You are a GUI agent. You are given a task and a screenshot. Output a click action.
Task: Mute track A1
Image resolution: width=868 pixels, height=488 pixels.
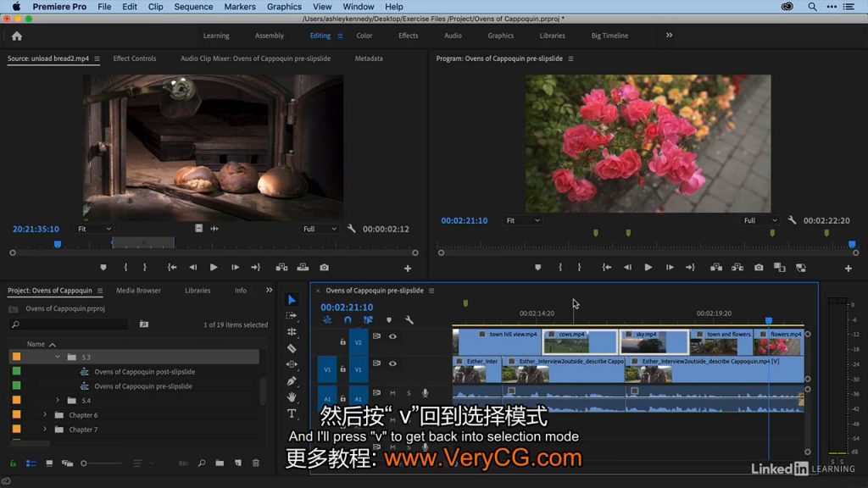tap(392, 393)
